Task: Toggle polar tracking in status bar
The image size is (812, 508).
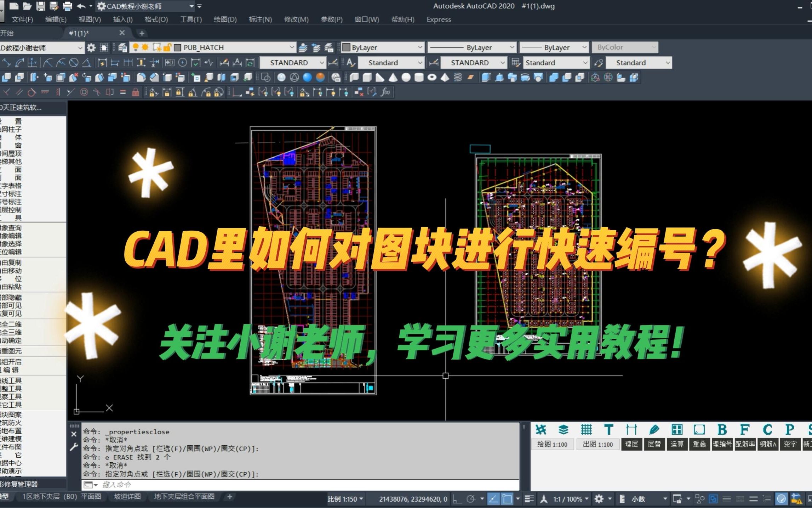Action: (471, 499)
